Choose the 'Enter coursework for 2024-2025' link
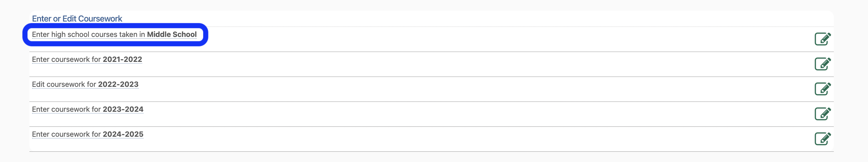The image size is (868, 162). pyautogui.click(x=87, y=134)
